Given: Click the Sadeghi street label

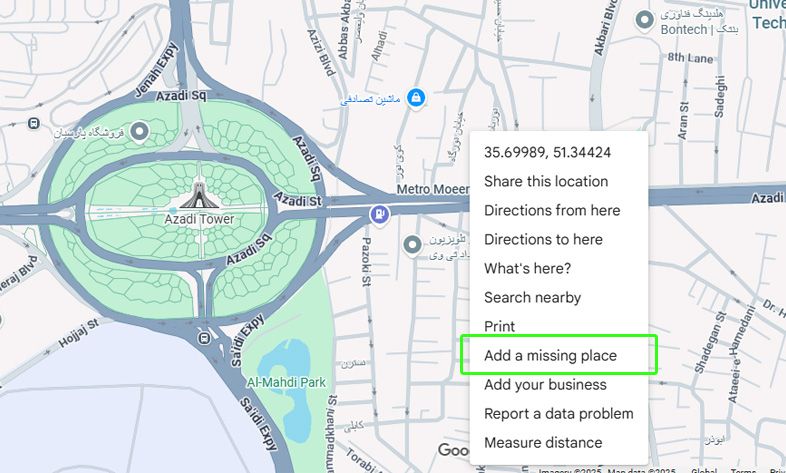Looking at the screenshot, I should [x=720, y=97].
